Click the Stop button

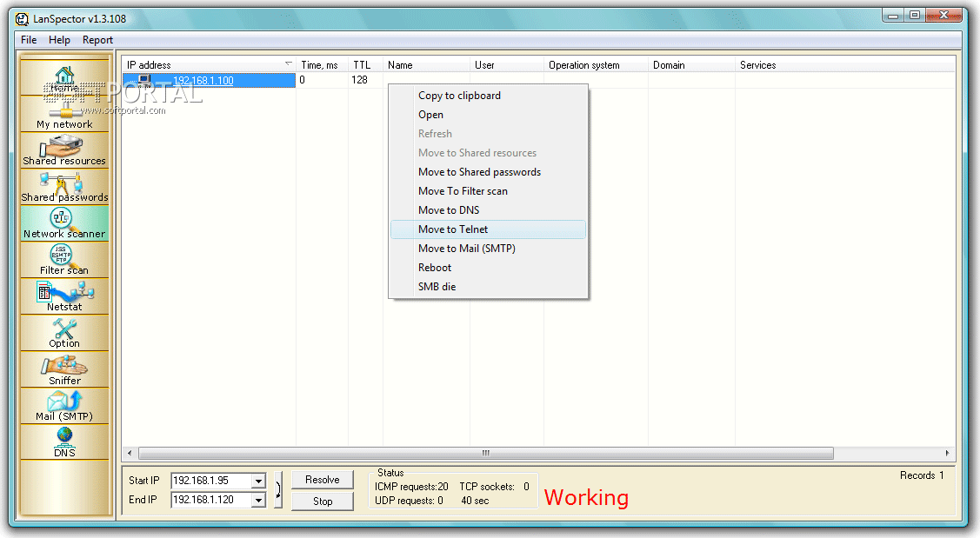click(x=323, y=501)
